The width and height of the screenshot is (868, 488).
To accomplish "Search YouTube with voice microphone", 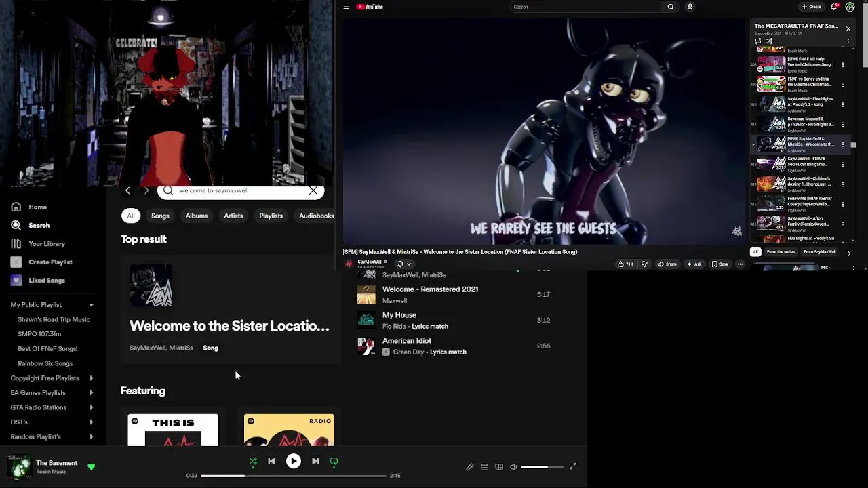I will pyautogui.click(x=690, y=7).
